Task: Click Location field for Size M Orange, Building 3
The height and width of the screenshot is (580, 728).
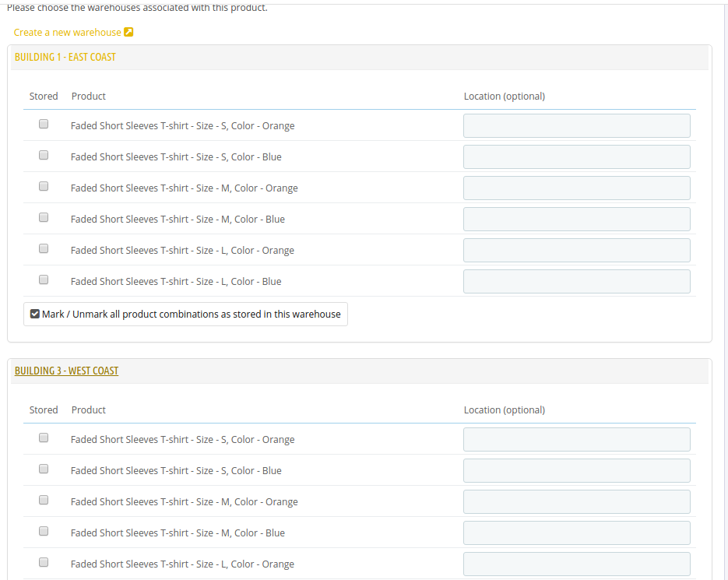Action: [x=577, y=502]
